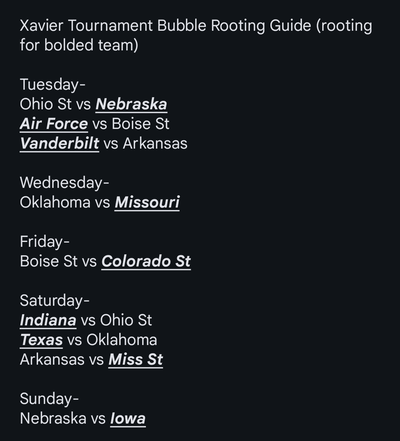
Task: Click the Sunday- day heading
Action: coord(49,399)
